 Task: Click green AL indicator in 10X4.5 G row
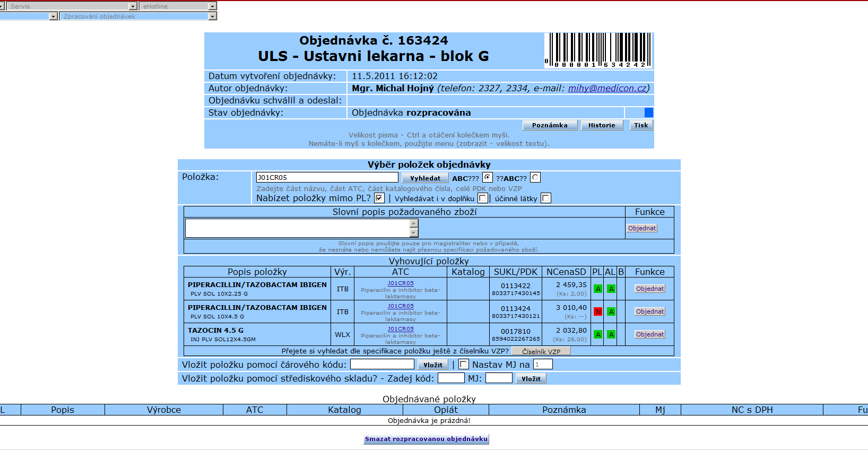(x=611, y=312)
